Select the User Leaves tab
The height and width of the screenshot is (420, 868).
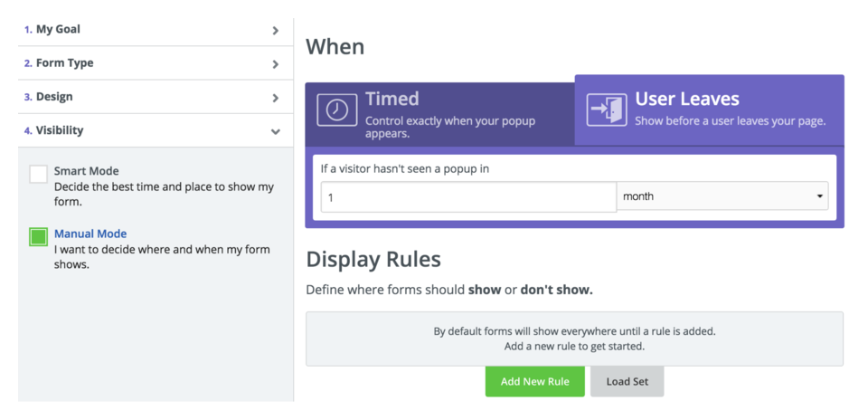[x=710, y=110]
